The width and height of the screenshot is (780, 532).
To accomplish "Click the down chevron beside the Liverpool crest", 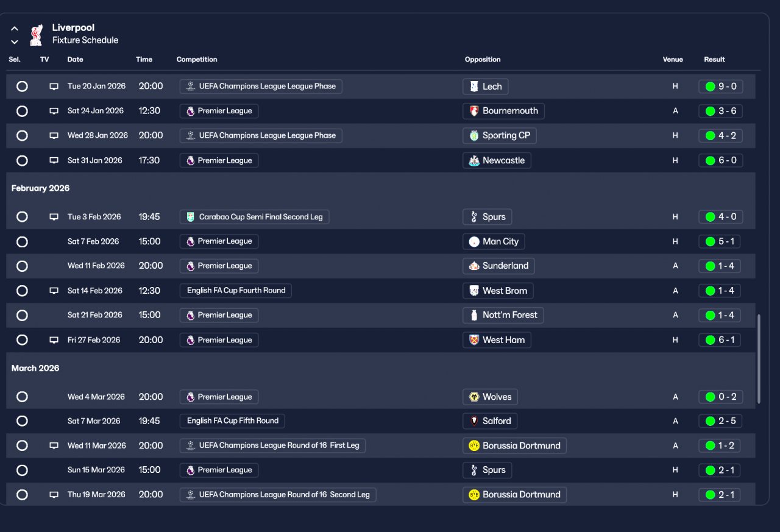I will click(15, 42).
